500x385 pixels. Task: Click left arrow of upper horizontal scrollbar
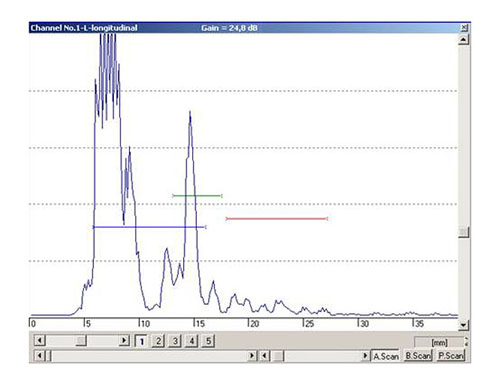click(x=40, y=341)
